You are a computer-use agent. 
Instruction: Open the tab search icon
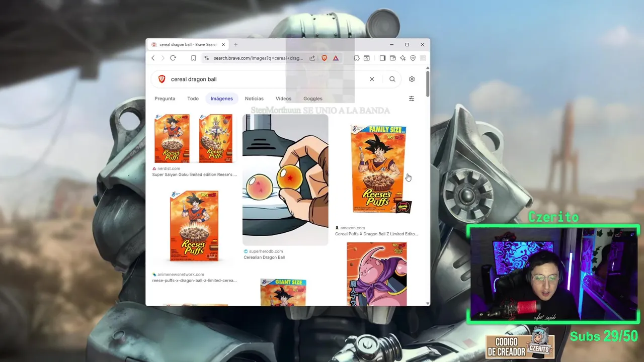point(367,58)
